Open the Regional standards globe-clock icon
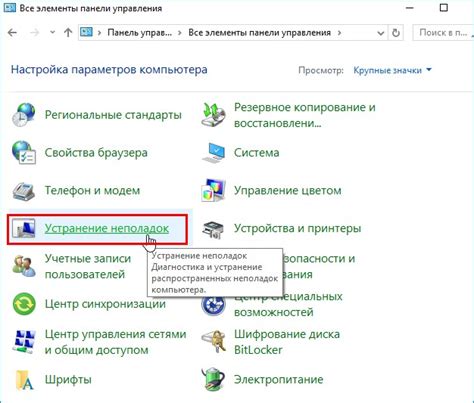This screenshot has width=474, height=403. pos(24,115)
